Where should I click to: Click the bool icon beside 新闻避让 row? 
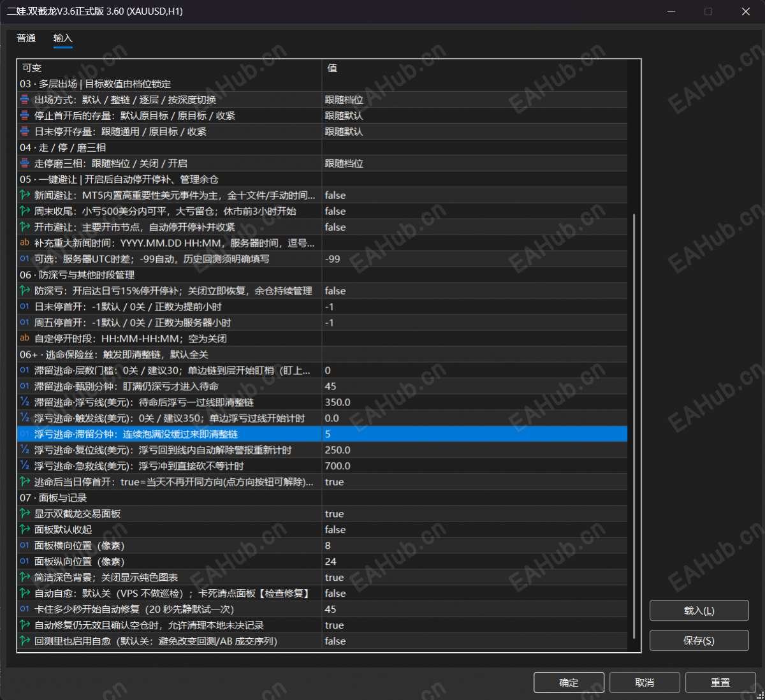[25, 195]
